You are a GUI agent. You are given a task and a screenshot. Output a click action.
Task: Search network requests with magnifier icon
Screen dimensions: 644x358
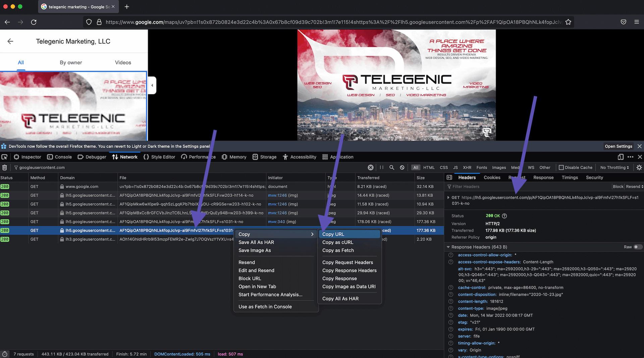392,168
